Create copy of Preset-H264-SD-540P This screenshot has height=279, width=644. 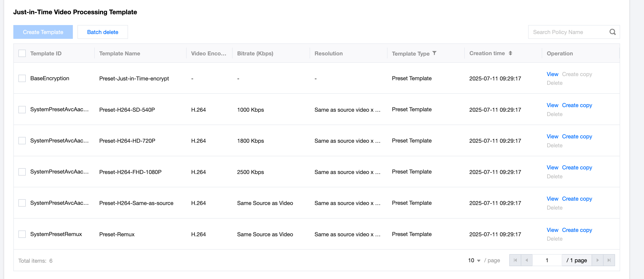click(x=577, y=105)
